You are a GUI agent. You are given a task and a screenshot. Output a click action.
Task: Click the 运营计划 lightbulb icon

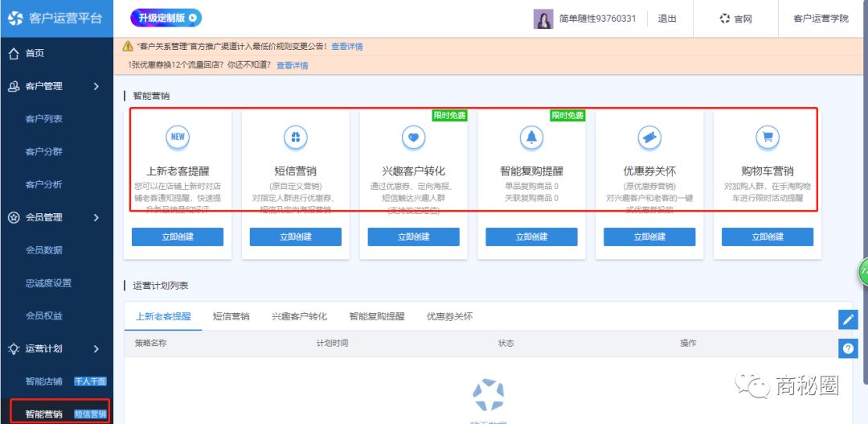[14, 348]
